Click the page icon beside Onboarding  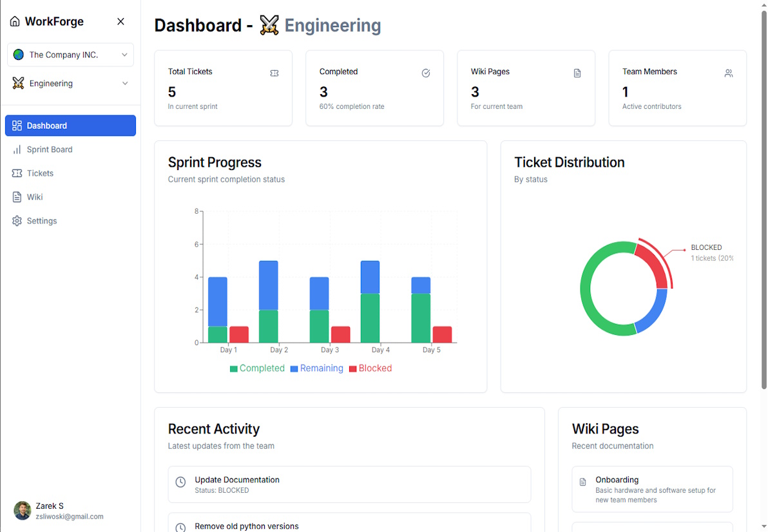583,482
